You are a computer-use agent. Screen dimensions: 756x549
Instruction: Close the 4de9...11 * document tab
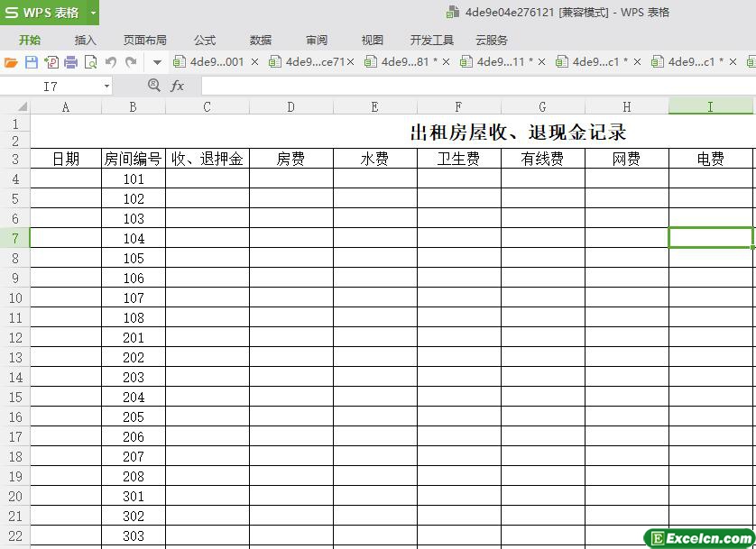[541, 61]
